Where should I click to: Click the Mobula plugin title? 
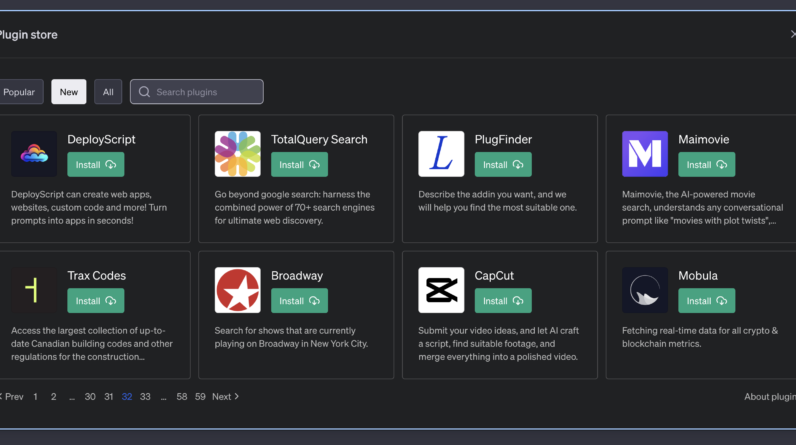(x=698, y=276)
